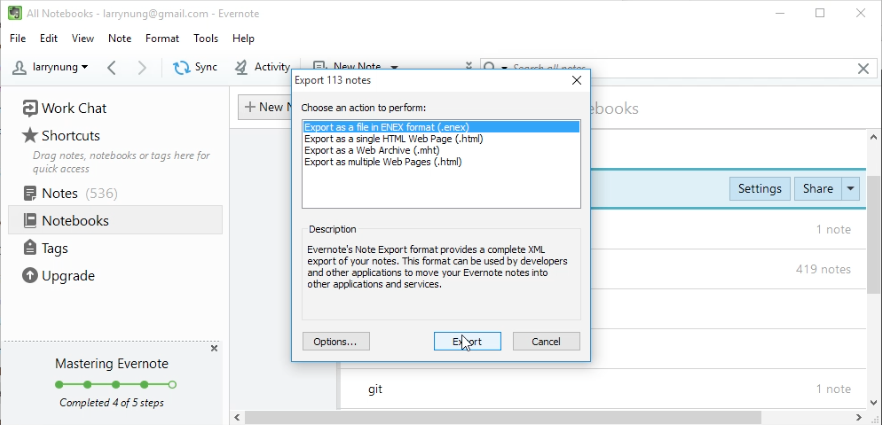Image resolution: width=882 pixels, height=425 pixels.
Task: Clear the search field with X
Action: click(x=863, y=69)
